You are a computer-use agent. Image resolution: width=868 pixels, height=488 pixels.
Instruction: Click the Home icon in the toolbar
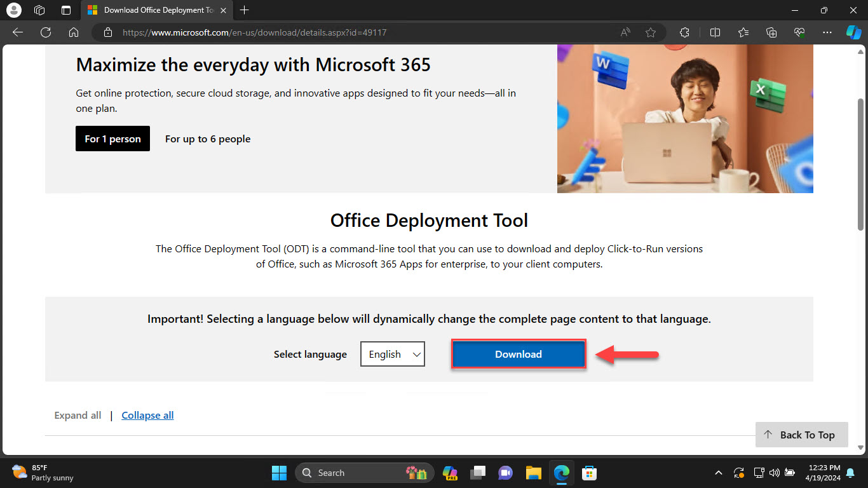(x=74, y=32)
